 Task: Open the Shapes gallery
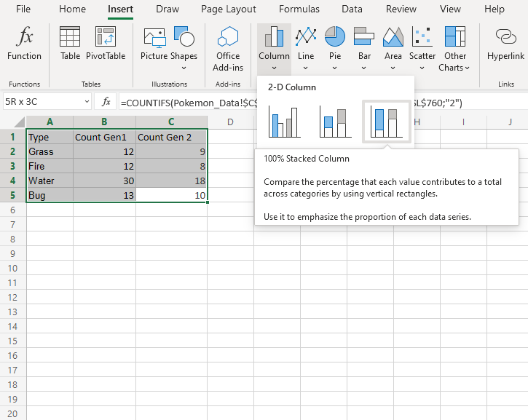pyautogui.click(x=184, y=43)
